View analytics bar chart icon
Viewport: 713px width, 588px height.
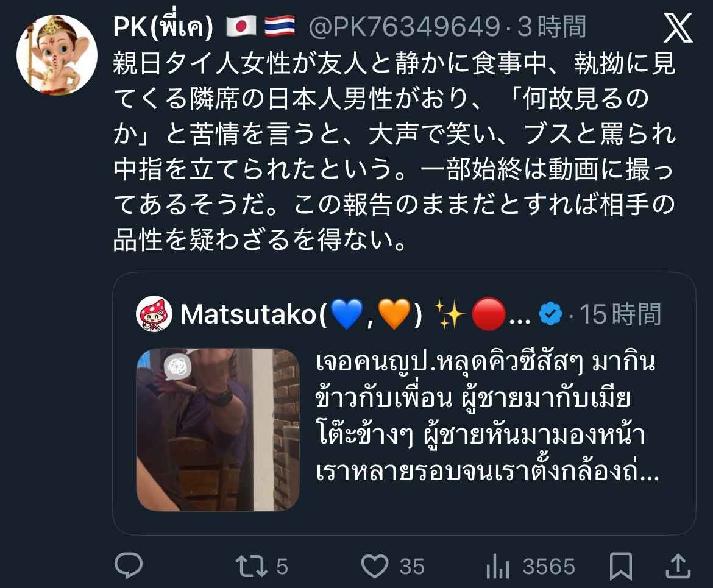click(x=498, y=567)
